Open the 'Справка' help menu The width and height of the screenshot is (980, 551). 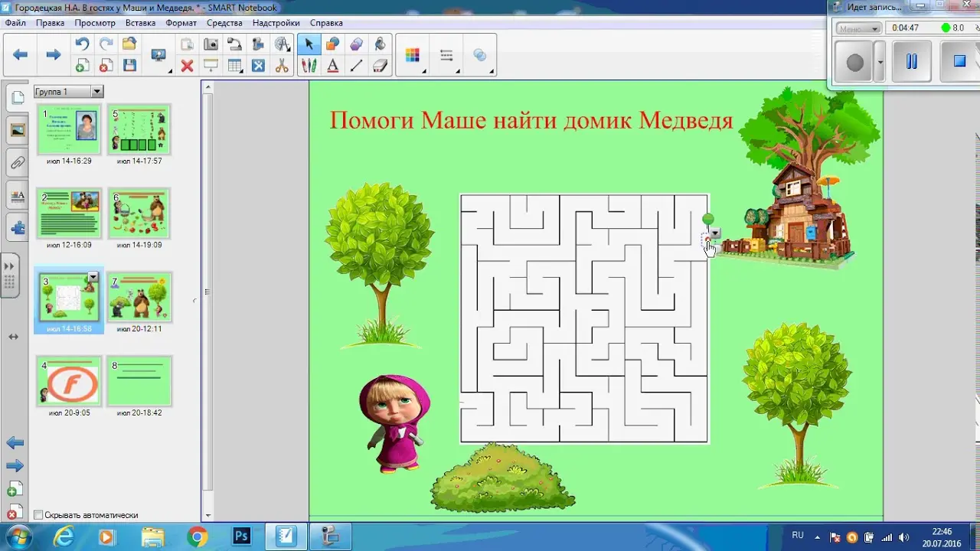(326, 23)
